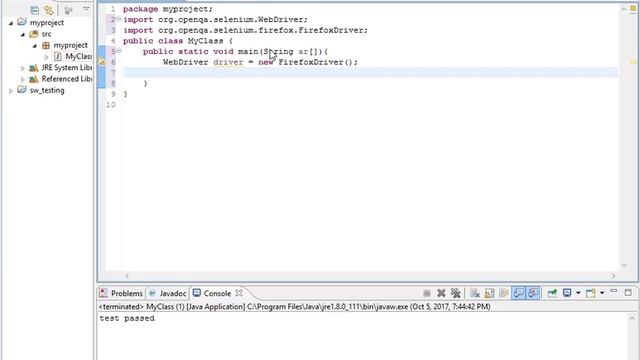Click the sw_testing project folder icon
640x360 pixels.
[22, 90]
